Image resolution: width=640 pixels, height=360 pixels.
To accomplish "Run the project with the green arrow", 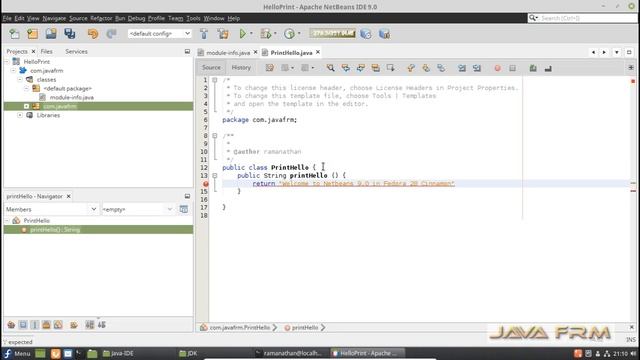I will point(242,34).
